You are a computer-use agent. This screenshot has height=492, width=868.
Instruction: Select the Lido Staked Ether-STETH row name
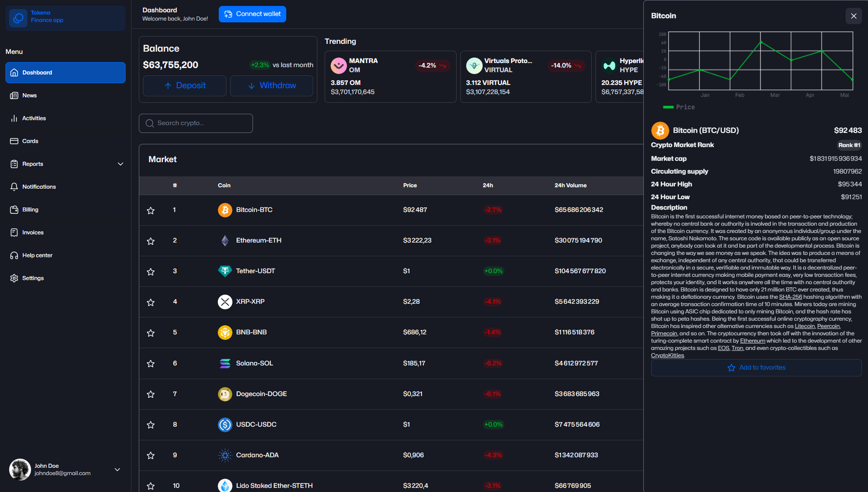[274, 486]
